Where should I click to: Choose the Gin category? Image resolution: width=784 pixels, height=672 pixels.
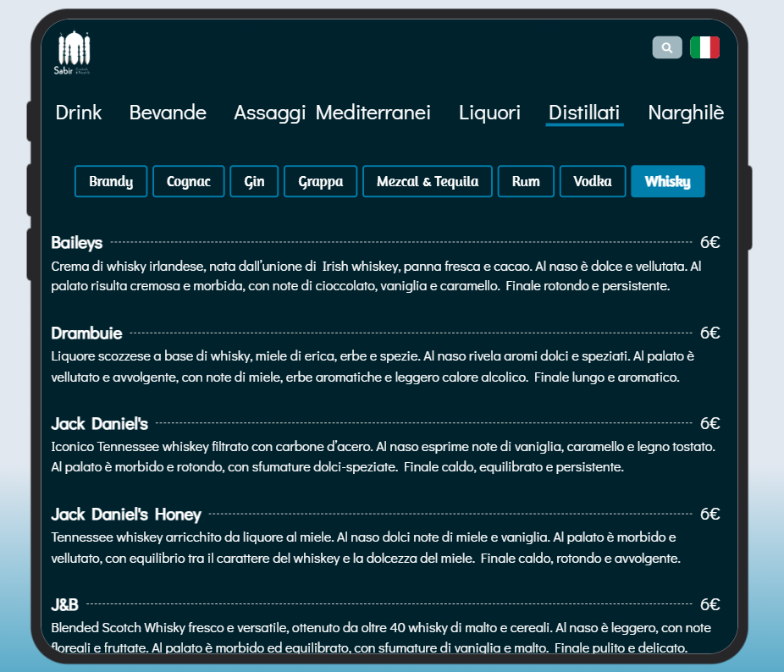[x=254, y=181]
